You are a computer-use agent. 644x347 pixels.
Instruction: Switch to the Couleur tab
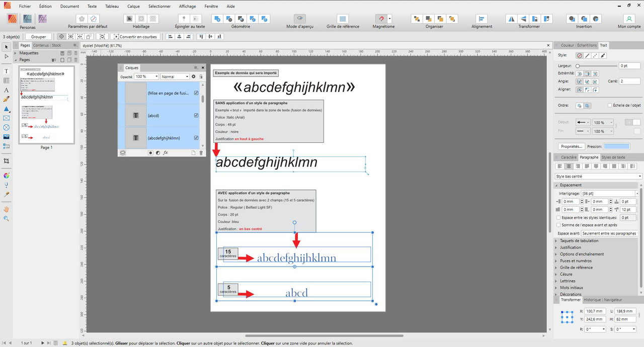[567, 45]
